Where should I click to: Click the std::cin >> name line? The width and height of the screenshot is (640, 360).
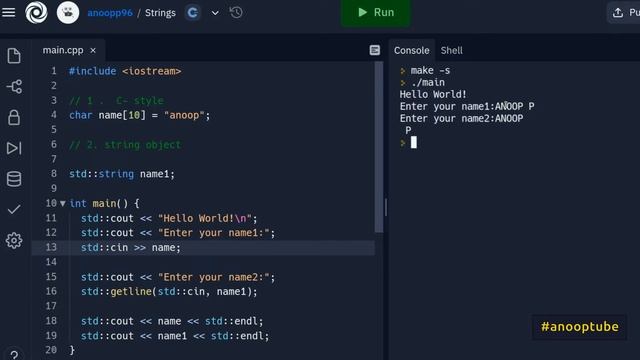point(131,247)
